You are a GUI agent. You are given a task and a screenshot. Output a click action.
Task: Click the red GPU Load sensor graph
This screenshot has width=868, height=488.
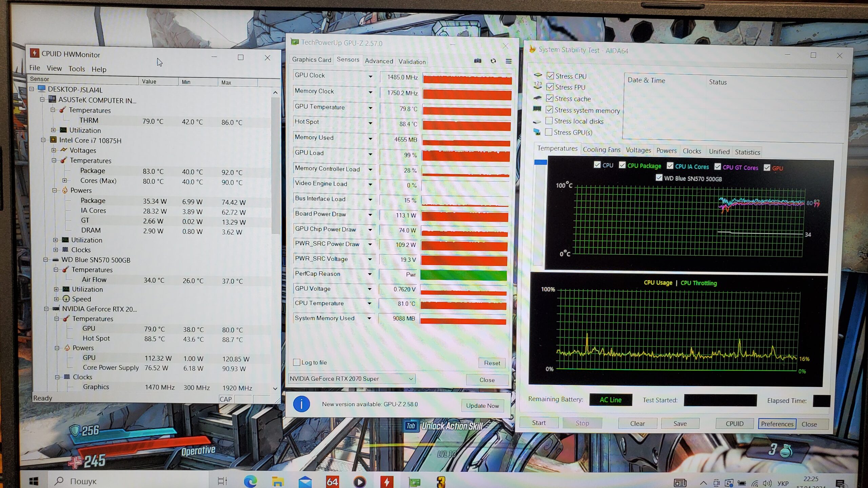[466, 156]
